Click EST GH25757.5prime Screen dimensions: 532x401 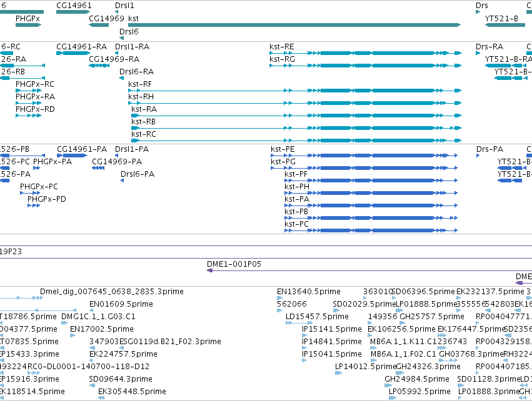[432, 317]
